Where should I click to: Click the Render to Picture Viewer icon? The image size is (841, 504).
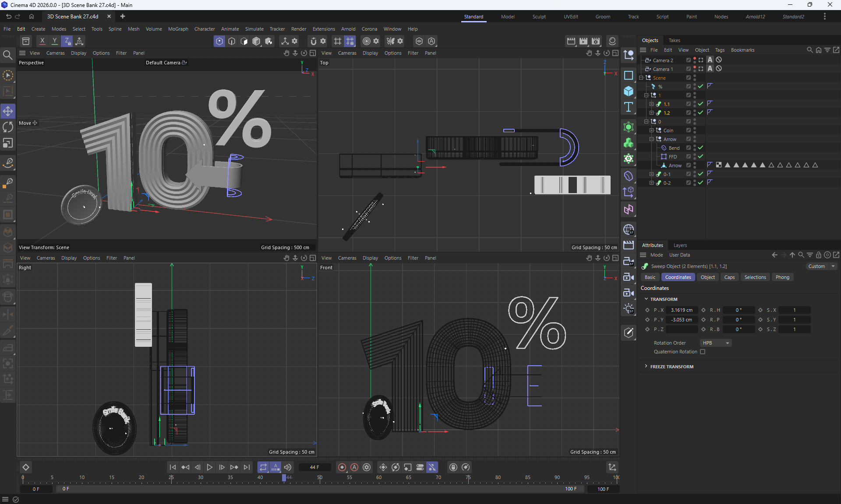[583, 41]
